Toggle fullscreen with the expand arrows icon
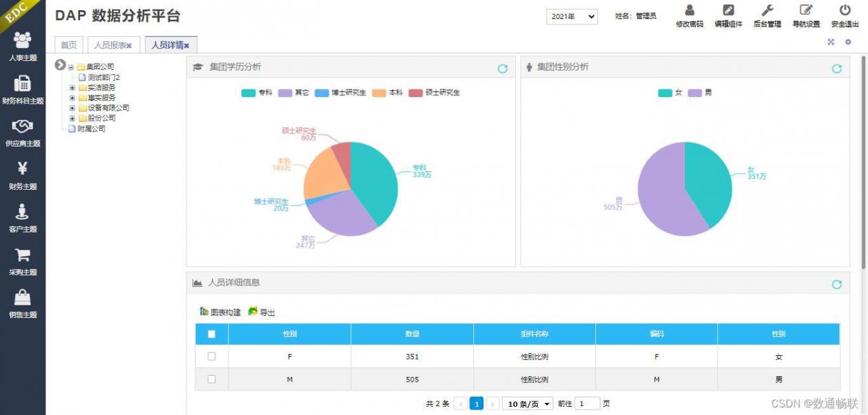The height and width of the screenshot is (415, 868). [831, 42]
